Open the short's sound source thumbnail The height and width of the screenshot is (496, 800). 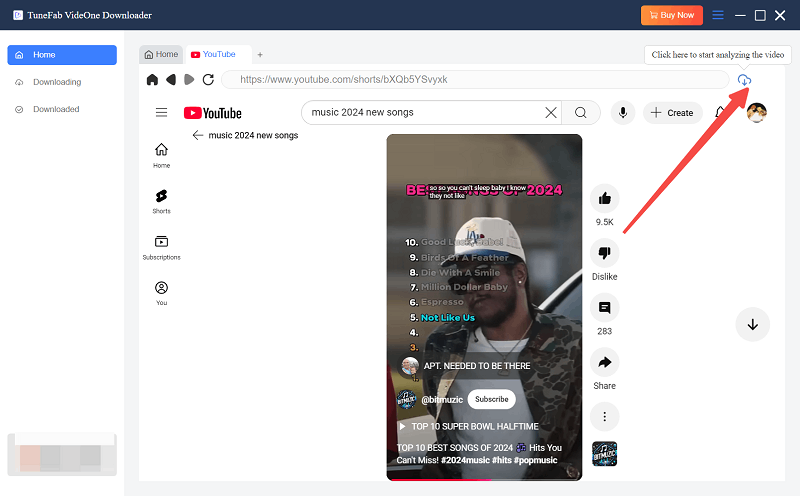coord(605,454)
